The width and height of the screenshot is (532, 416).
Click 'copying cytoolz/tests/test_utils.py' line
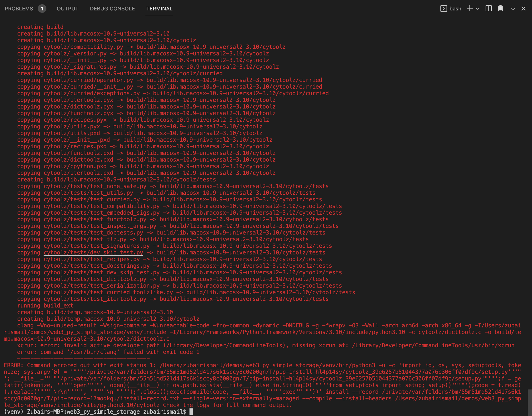166,193
